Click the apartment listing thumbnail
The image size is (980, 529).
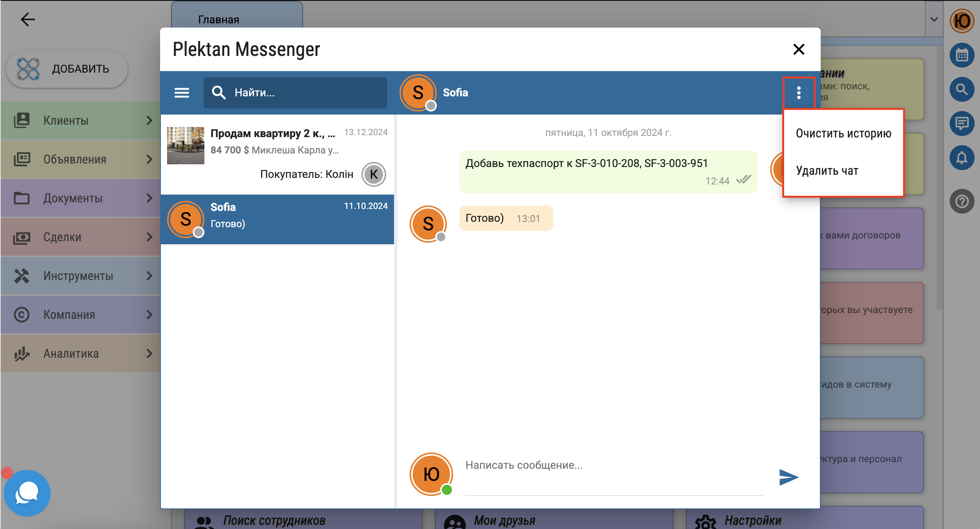coord(185,145)
